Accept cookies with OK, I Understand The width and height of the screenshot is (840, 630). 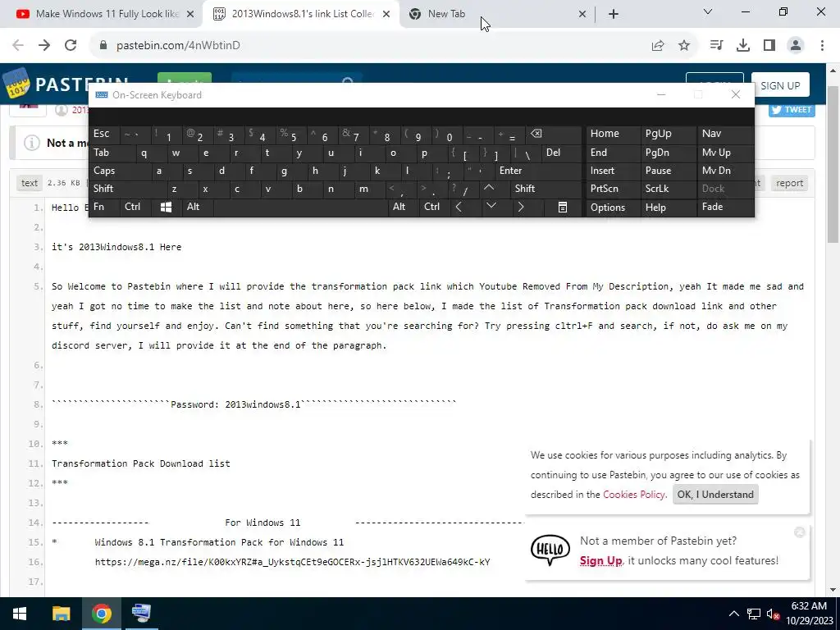coord(715,495)
